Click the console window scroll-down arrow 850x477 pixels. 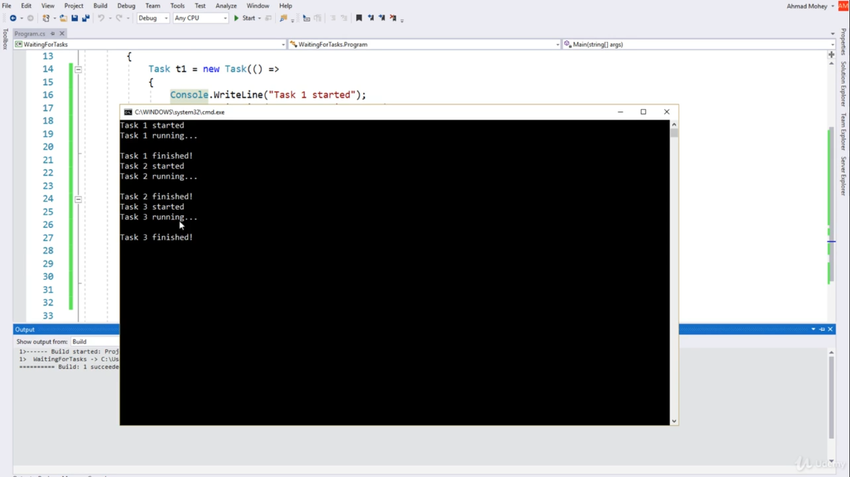[x=674, y=421]
